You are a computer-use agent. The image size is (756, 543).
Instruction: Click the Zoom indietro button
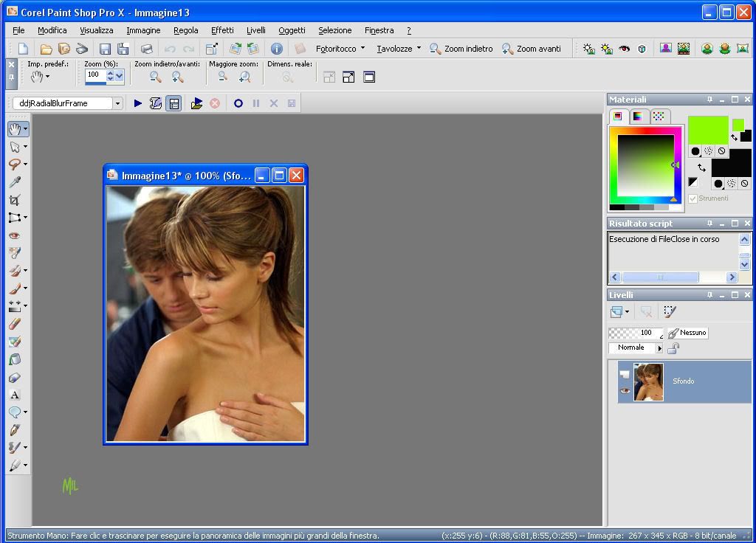coord(461,49)
